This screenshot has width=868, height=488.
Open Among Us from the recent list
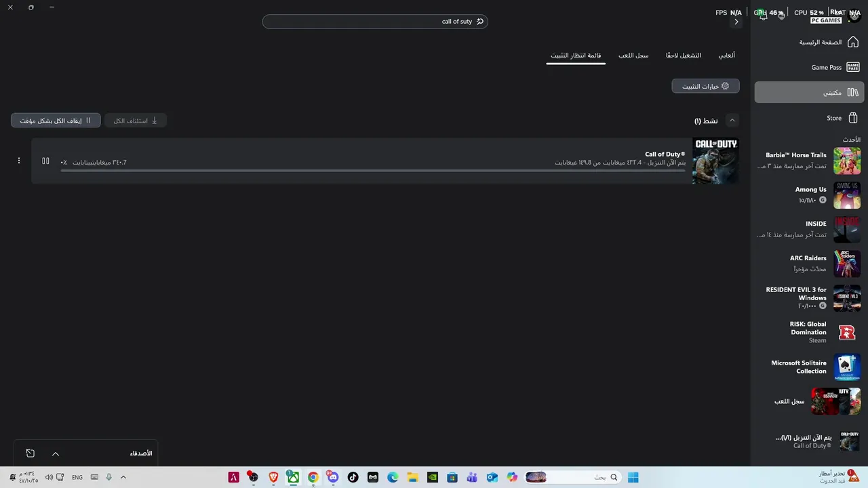(809, 195)
